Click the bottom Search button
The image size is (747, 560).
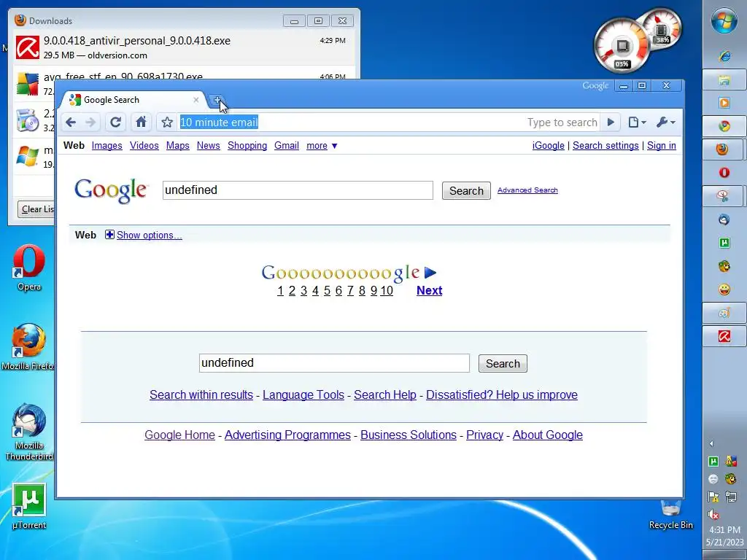click(503, 363)
